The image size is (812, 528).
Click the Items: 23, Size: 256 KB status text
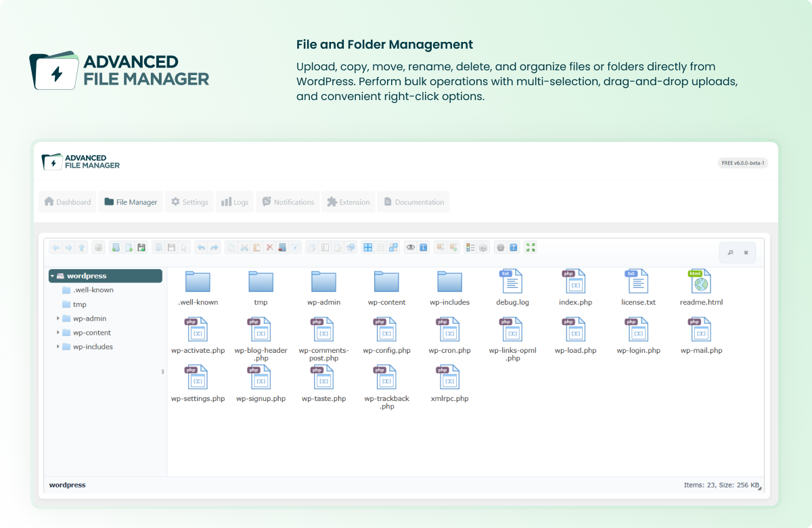coord(721,485)
